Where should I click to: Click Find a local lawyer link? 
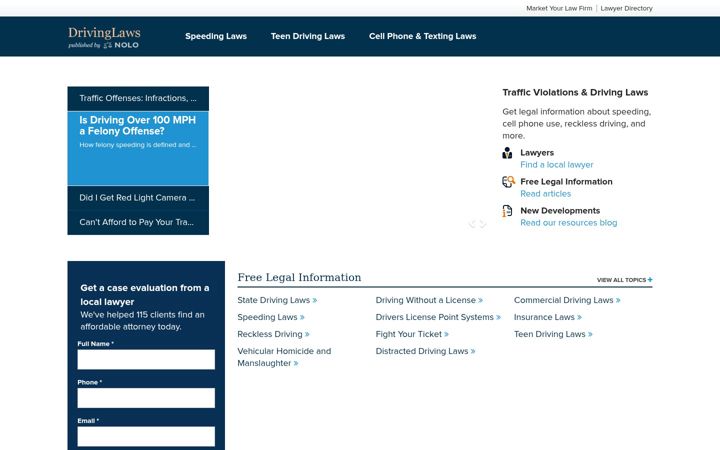tap(557, 165)
